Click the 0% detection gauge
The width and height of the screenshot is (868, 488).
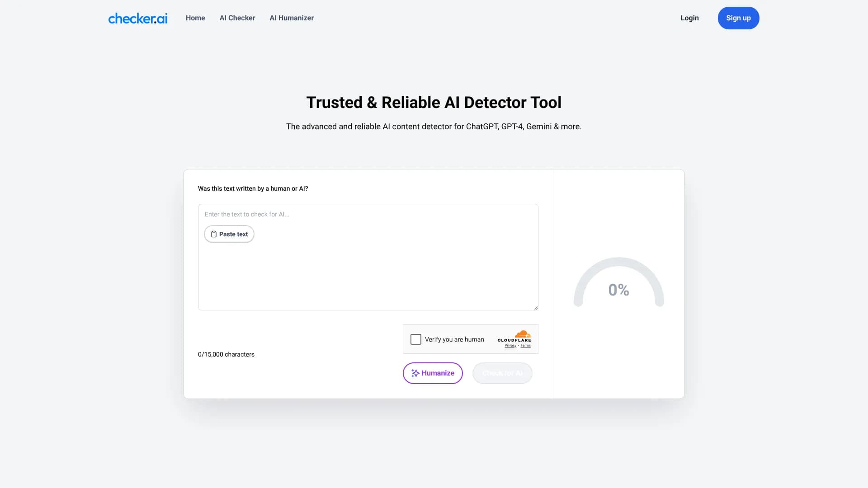(618, 289)
